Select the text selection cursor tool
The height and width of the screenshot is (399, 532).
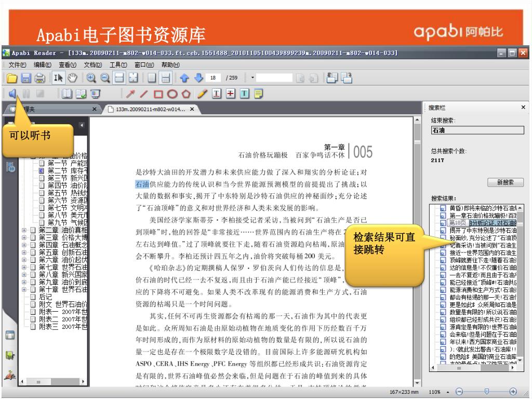(58, 78)
